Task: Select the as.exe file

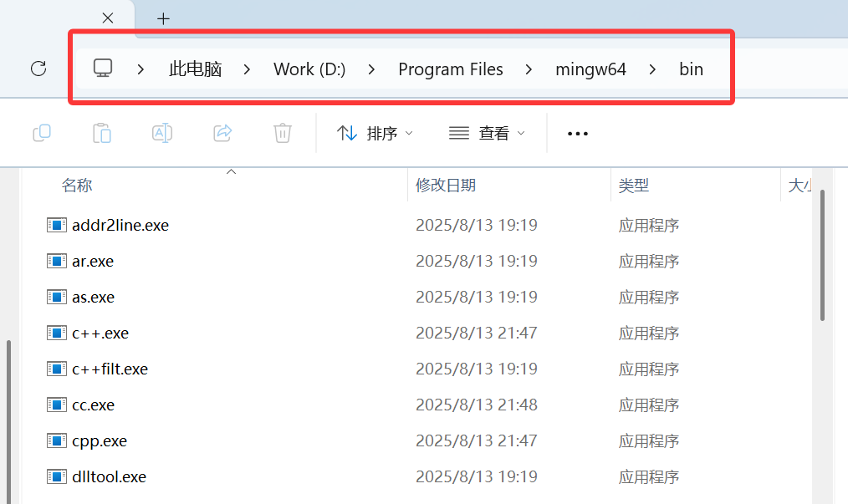Action: [93, 297]
